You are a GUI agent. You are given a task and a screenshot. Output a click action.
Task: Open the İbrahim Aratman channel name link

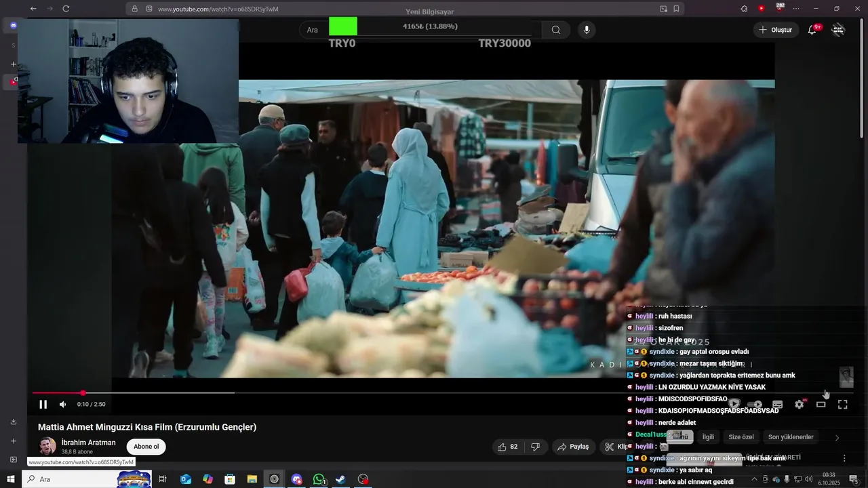click(x=88, y=443)
